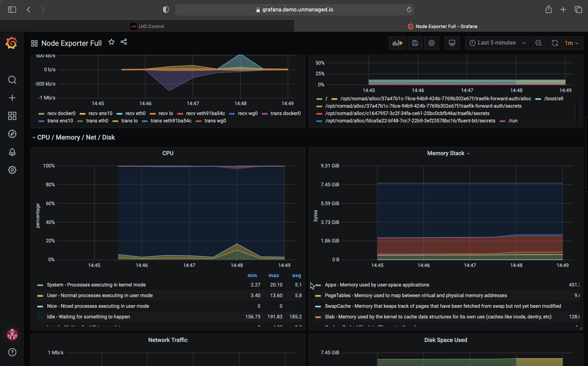This screenshot has height=366, width=588.
Task: Save the dashboard with floppy icon
Action: click(415, 43)
